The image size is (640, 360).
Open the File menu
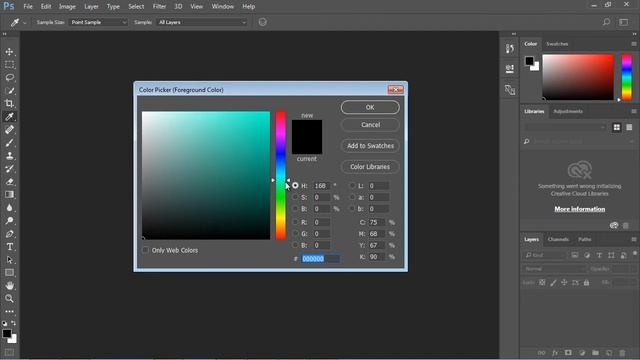tap(28, 7)
